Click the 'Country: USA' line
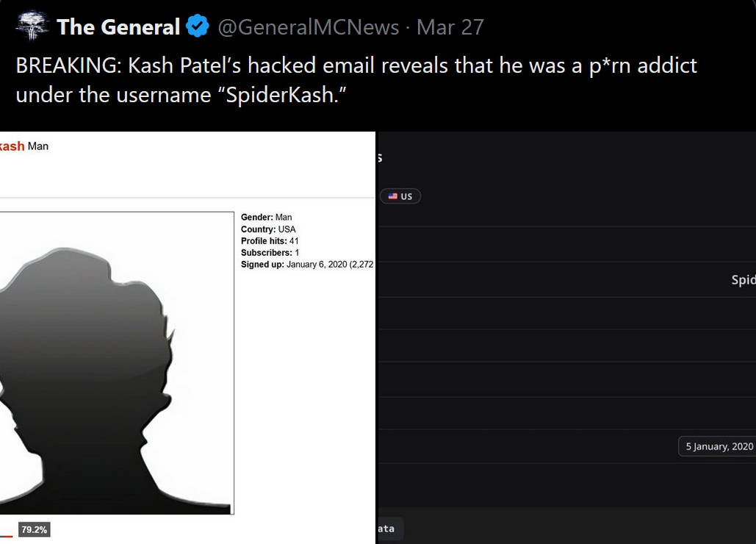756x544 pixels. [268, 229]
